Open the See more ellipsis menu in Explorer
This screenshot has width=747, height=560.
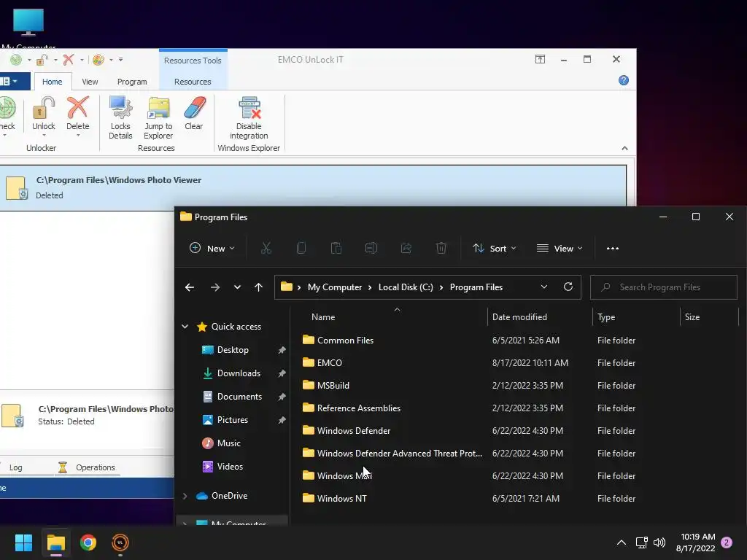click(x=613, y=248)
